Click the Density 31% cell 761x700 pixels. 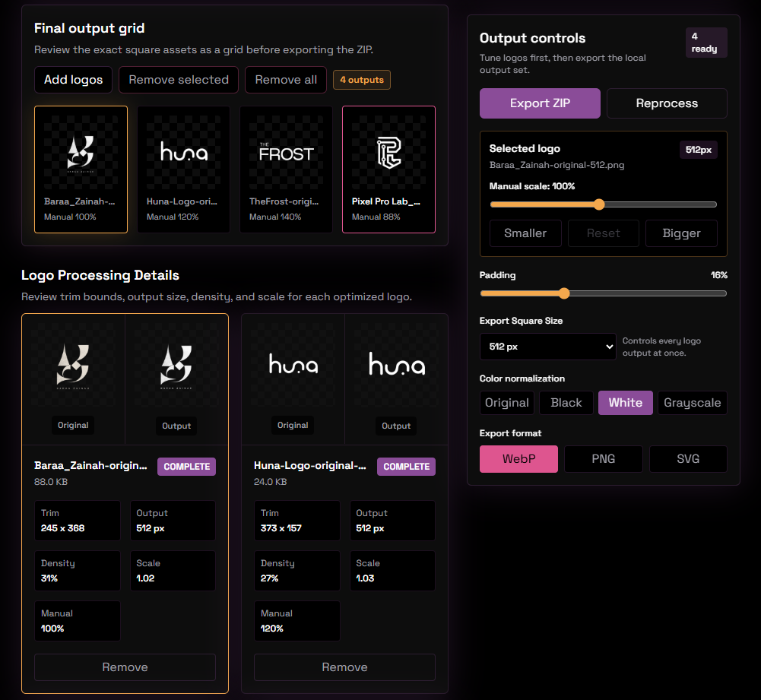pyautogui.click(x=78, y=571)
